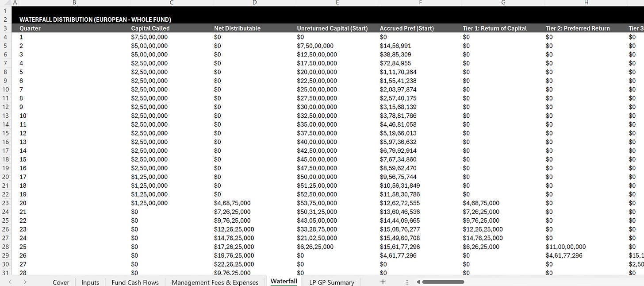Viewport: 644px width, 286px height.
Task: Select Capital Called cell $7,50,00,000 in quarter 1
Action: pyautogui.click(x=149, y=37)
